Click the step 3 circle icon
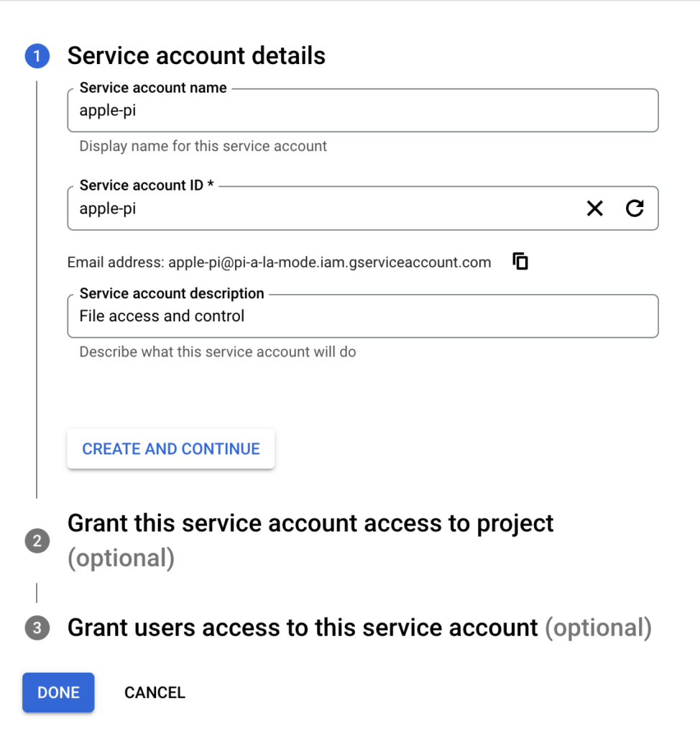This screenshot has width=700, height=736. tap(37, 627)
